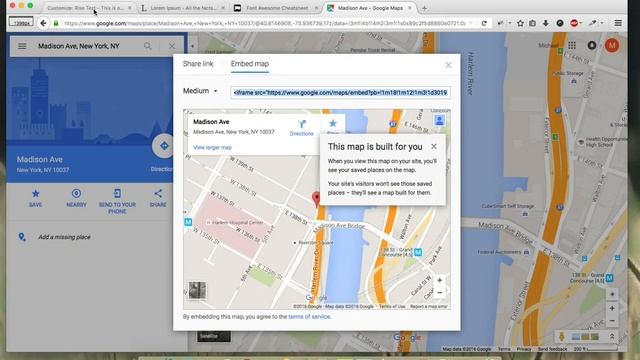The height and width of the screenshot is (360, 640).
Task: Click the red M account avatar
Action: pyautogui.click(x=611, y=45)
